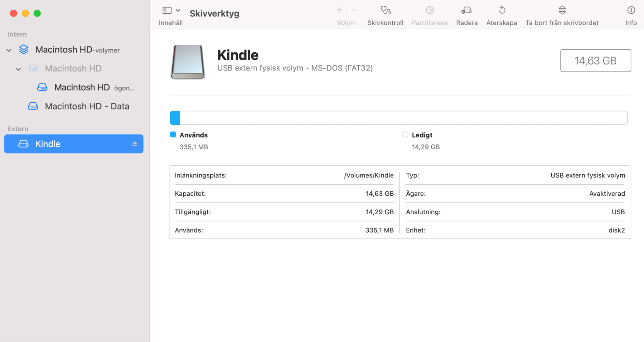This screenshot has width=644, height=342.
Task: Click the Enhet 'disk2' value
Action: point(617,230)
